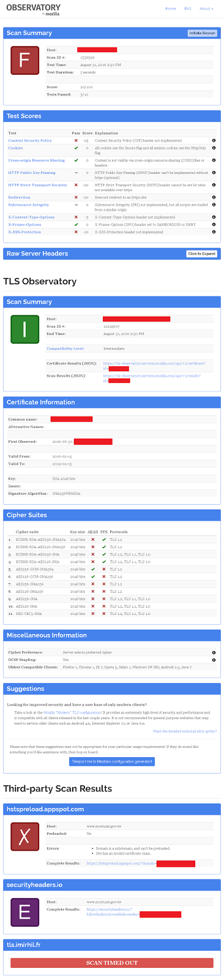Click the Initiate Rescan button

202,33
